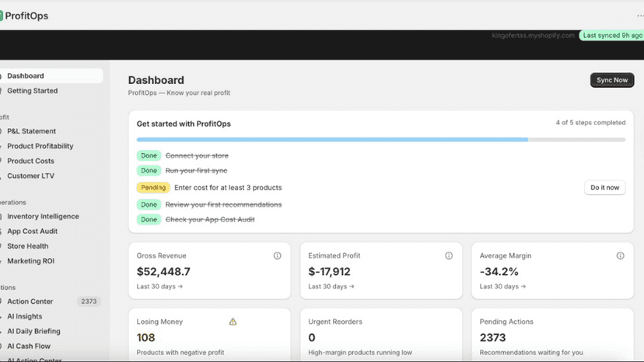This screenshot has height=362, width=644.
Task: Click the Sync Now button
Action: [612, 80]
